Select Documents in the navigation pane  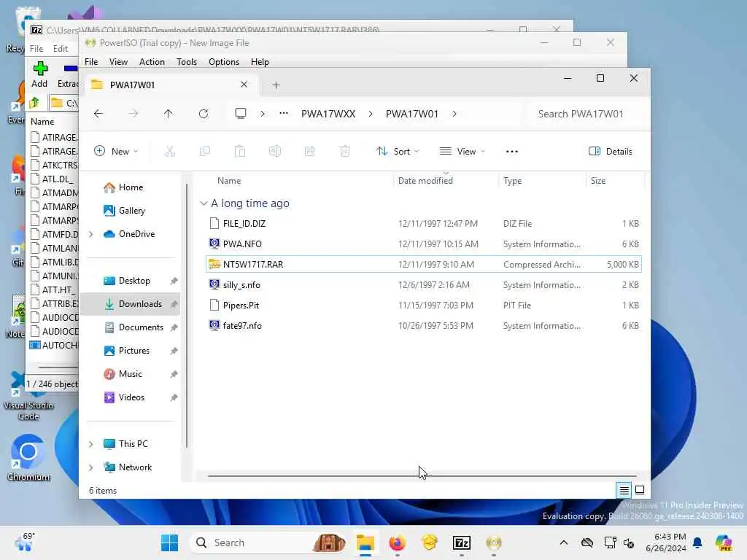click(x=131, y=327)
